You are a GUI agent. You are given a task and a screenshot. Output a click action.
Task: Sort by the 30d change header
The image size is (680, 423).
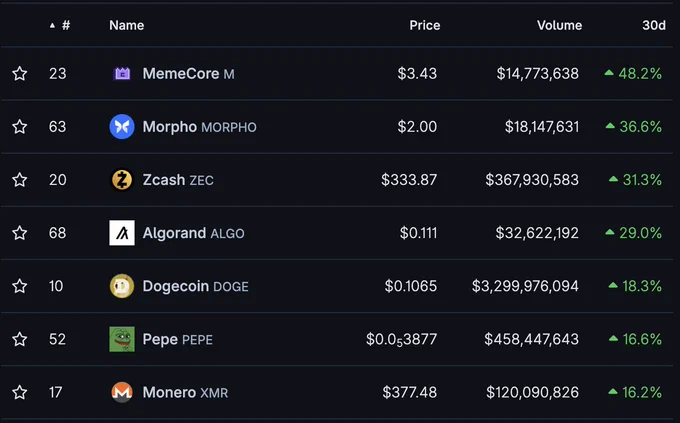(x=654, y=25)
